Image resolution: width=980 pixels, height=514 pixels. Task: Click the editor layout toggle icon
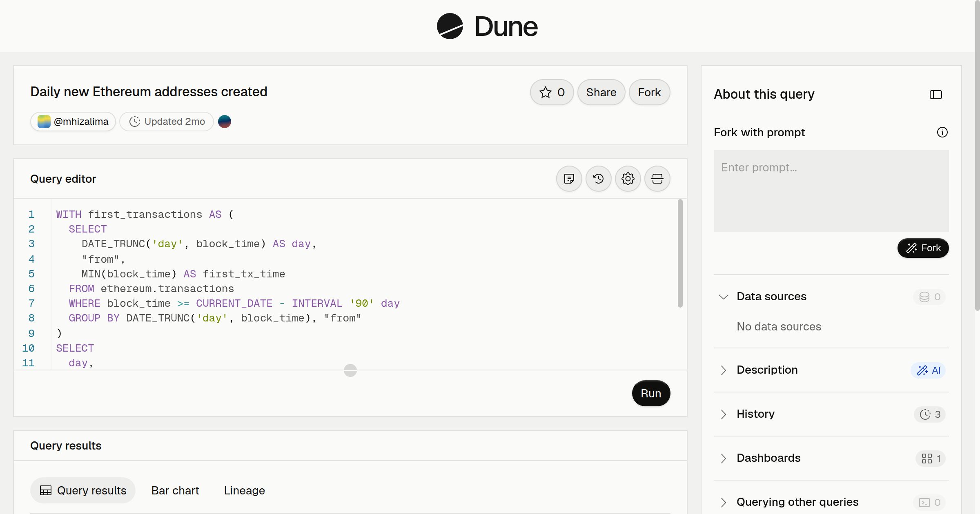pos(657,179)
